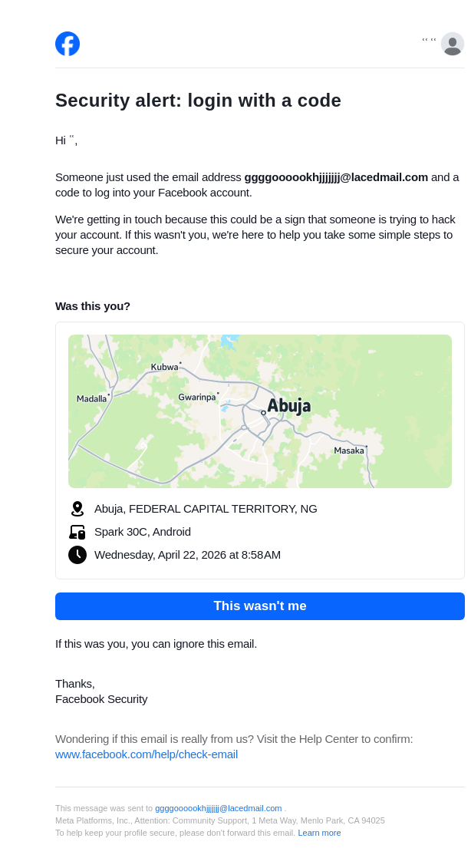Click the Masaka label on the map
Screen dimensions: 471x868
[349, 451]
